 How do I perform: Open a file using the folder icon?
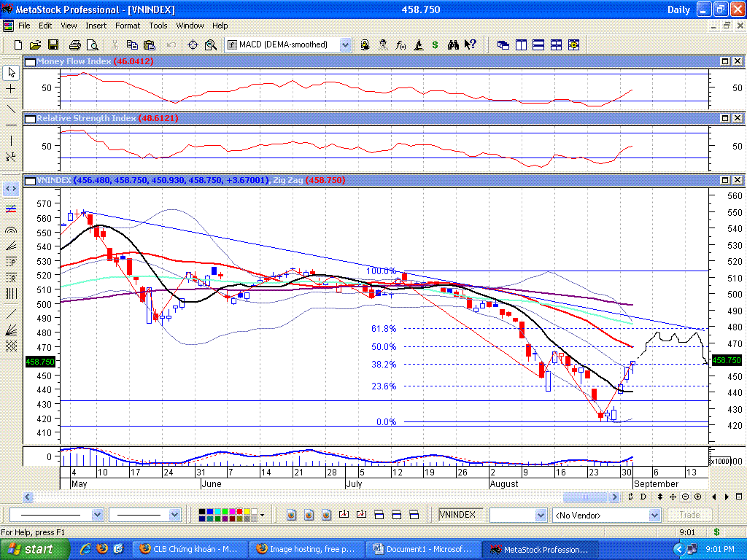(35, 44)
